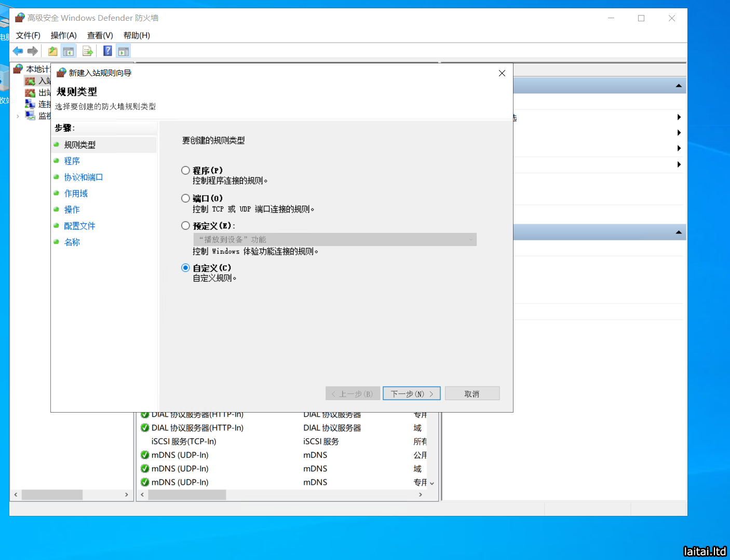Select the 程序(P) radio button
The image size is (730, 560).
click(185, 170)
